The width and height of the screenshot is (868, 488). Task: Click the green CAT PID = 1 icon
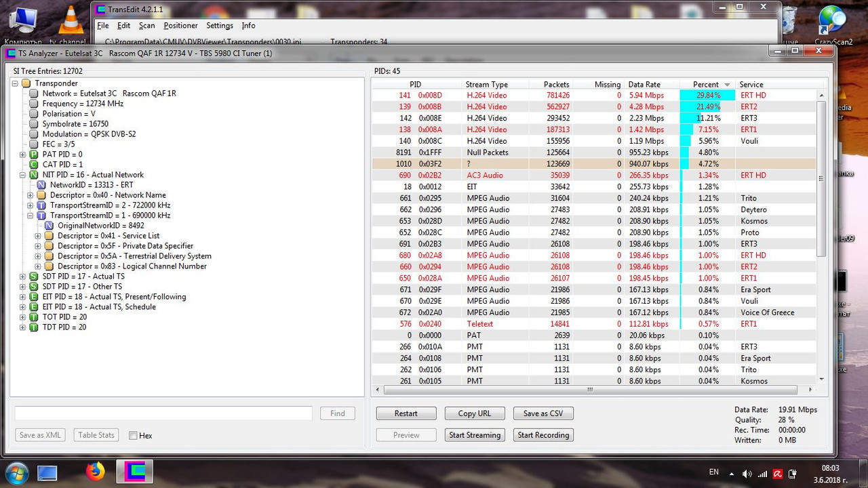34,165
